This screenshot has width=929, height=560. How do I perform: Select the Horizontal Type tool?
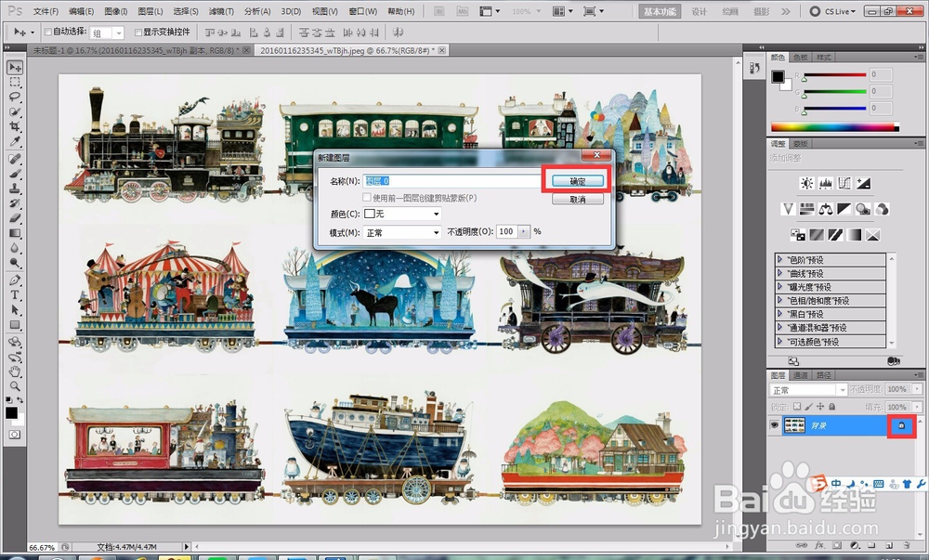[x=15, y=294]
